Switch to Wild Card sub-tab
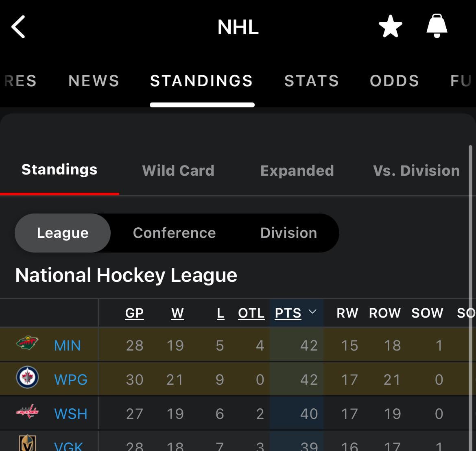Screen dimensions: 476x451 (x=178, y=170)
